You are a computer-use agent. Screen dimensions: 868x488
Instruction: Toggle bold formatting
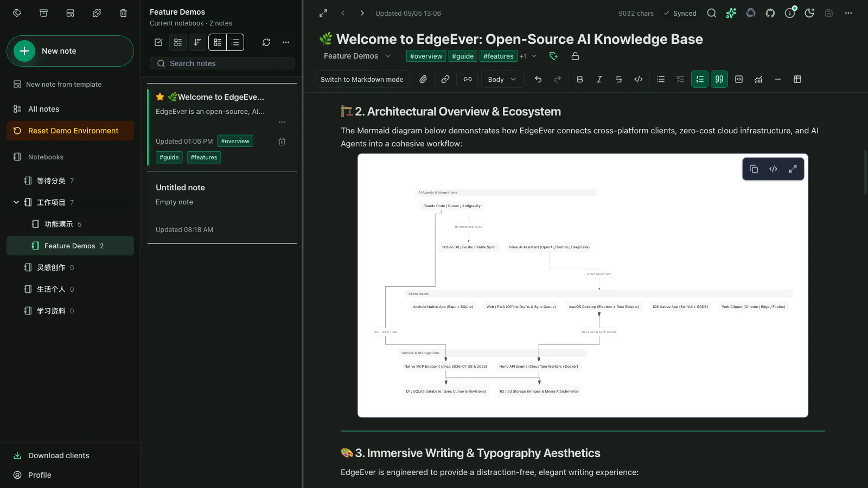[580, 79]
